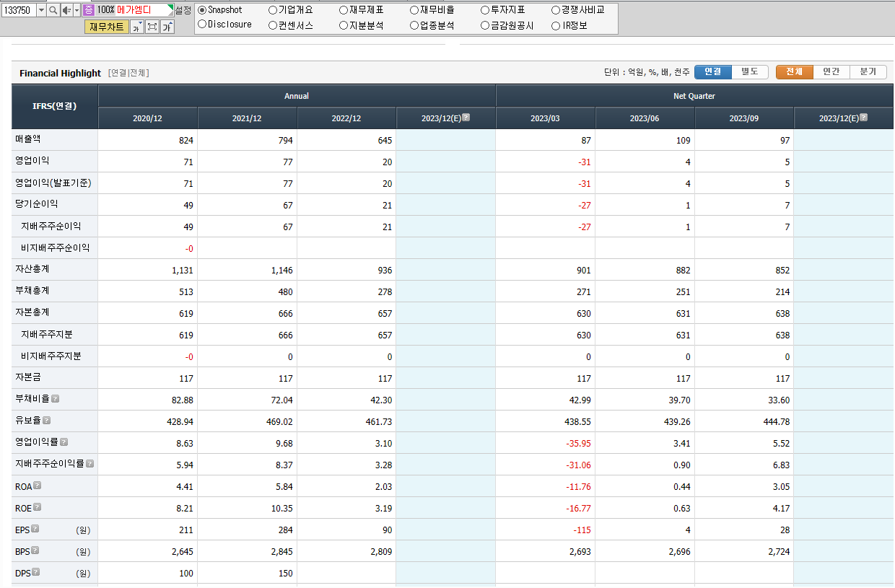Select the 재무비율 radio button
The image size is (895, 588).
tap(414, 10)
